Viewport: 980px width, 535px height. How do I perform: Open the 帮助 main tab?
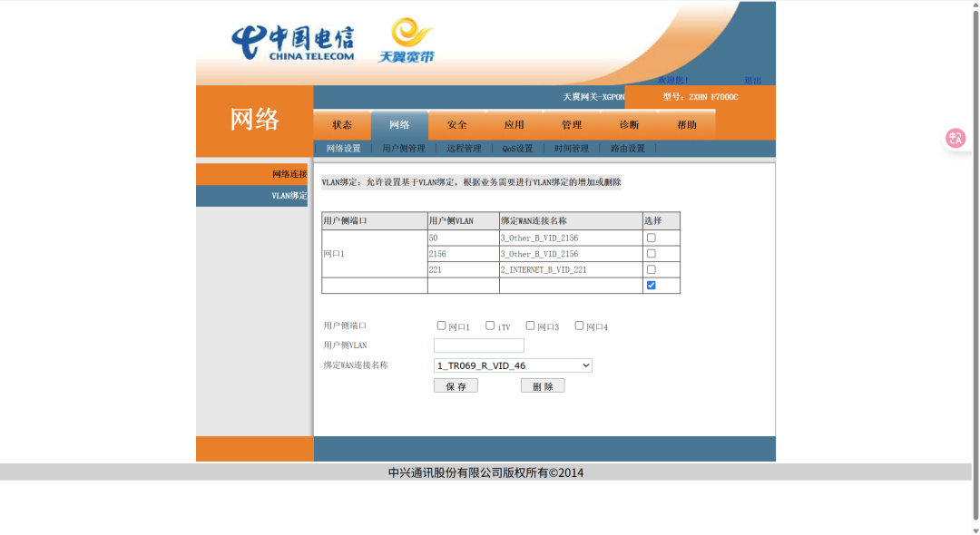tap(687, 125)
